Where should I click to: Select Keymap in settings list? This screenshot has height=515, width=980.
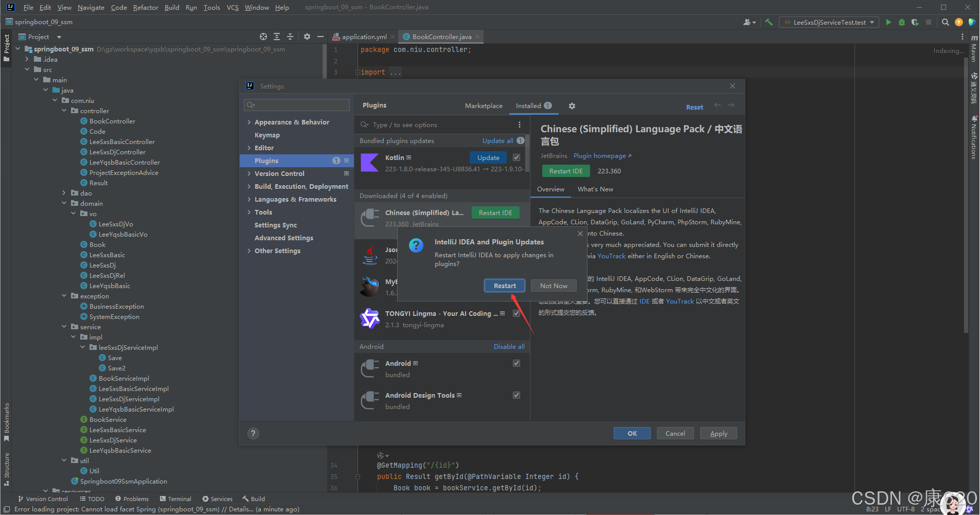click(267, 135)
